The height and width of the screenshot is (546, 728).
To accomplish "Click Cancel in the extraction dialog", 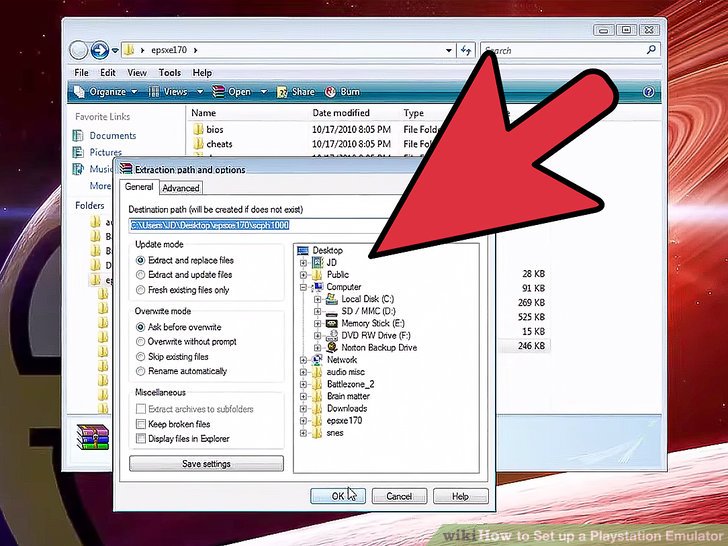I will [399, 496].
